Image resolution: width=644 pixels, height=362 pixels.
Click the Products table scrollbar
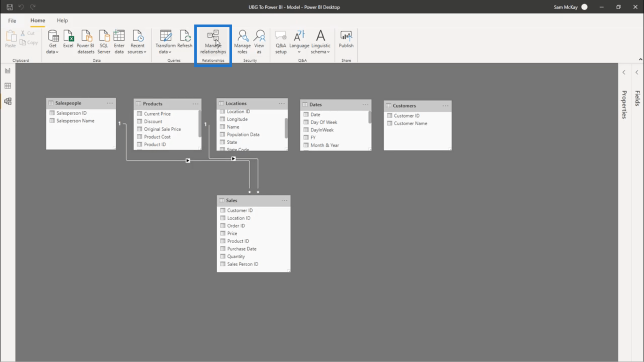[x=200, y=123]
